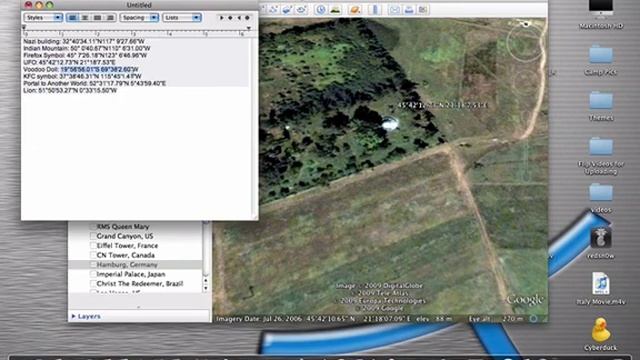The image size is (640, 360).
Task: Click the Places list scroll up arrow
Action: pos(206,281)
